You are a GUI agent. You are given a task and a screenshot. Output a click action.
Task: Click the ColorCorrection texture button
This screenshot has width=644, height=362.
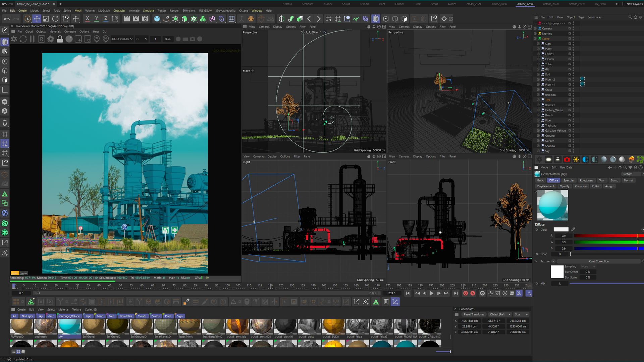coord(599,261)
